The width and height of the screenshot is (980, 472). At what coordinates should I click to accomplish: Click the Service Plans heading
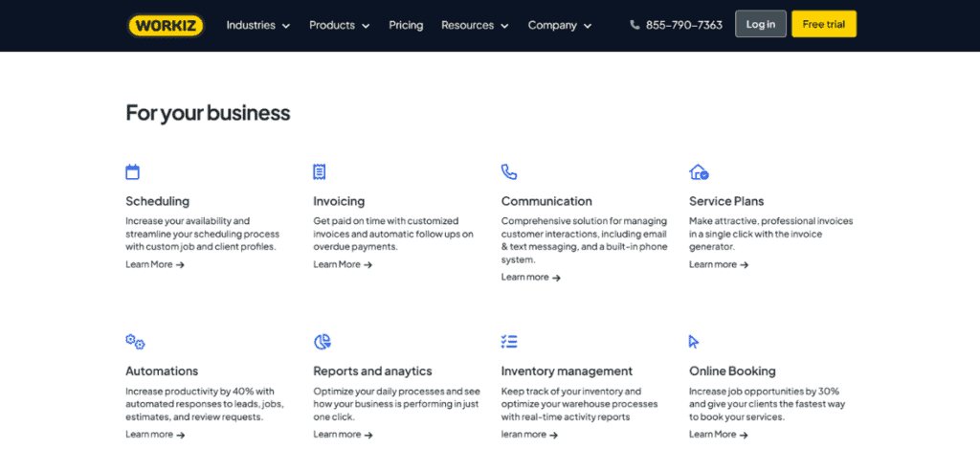[x=726, y=201]
